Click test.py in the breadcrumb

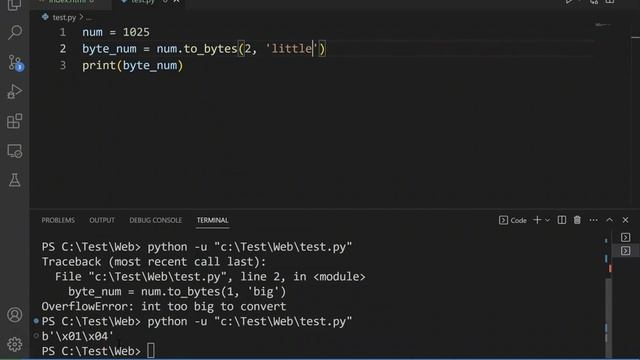tap(64, 18)
